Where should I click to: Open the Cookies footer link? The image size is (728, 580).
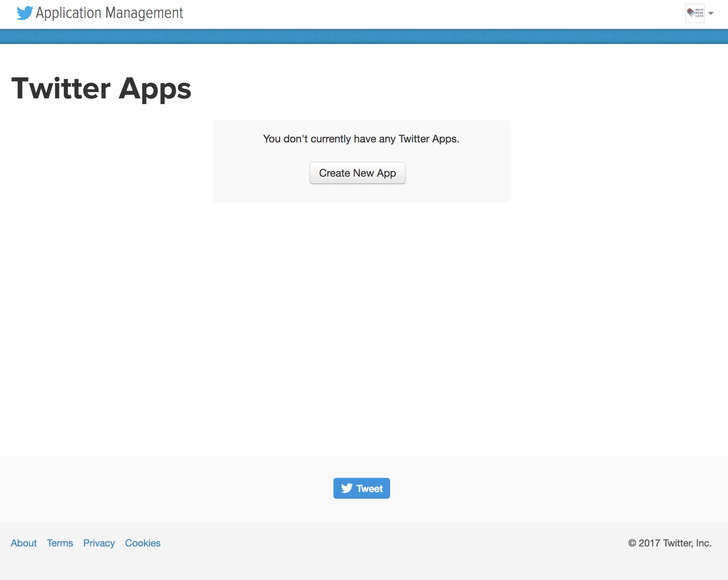coord(142,543)
